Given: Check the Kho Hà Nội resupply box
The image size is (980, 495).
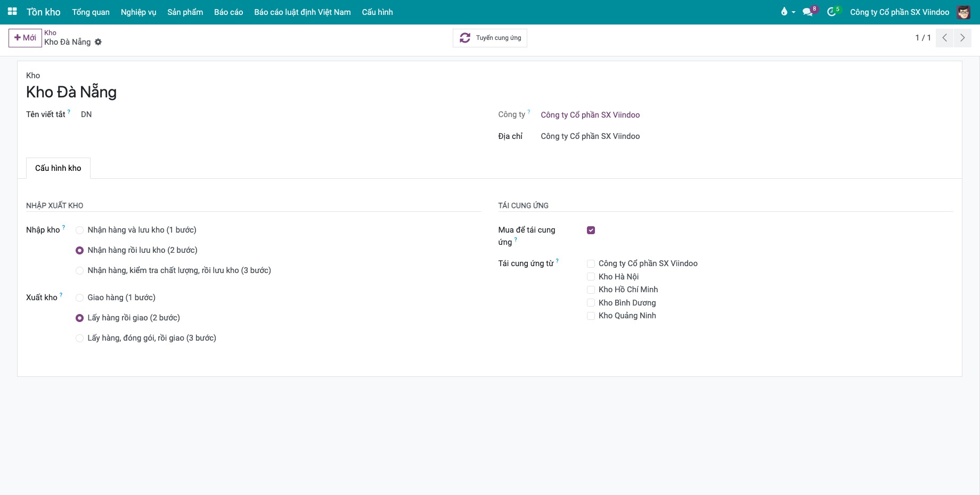Looking at the screenshot, I should coord(591,277).
